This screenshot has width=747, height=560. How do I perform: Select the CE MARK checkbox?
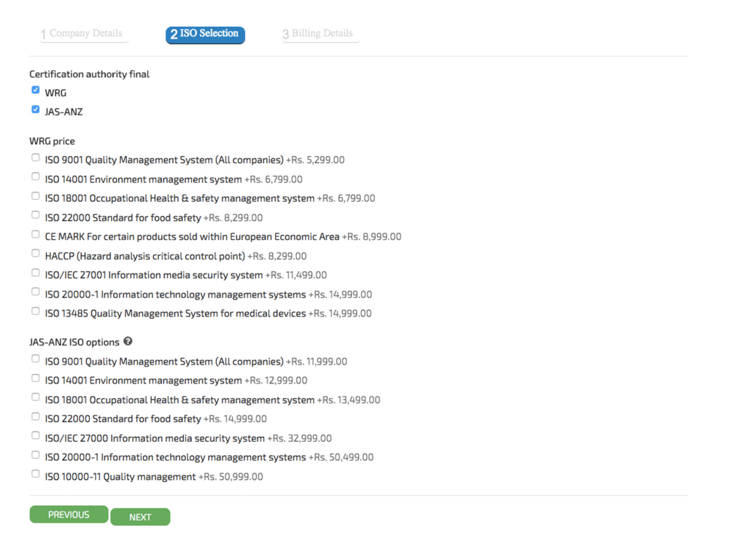pyautogui.click(x=35, y=235)
